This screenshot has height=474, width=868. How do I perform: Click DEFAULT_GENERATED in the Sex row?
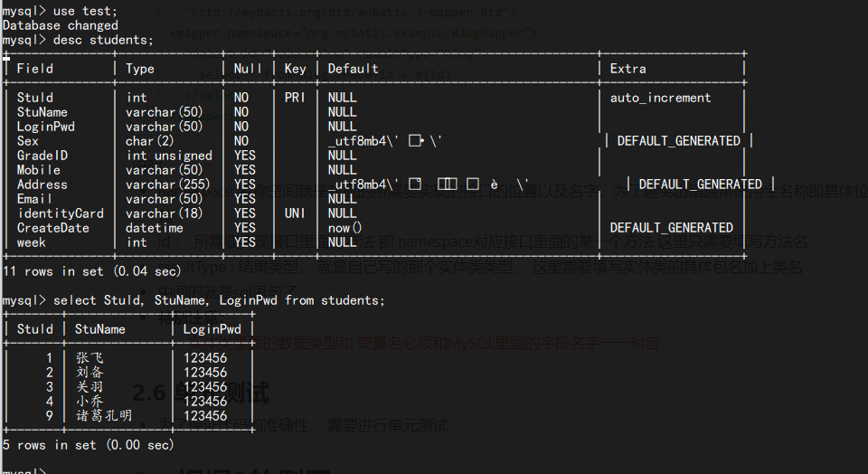(679, 140)
